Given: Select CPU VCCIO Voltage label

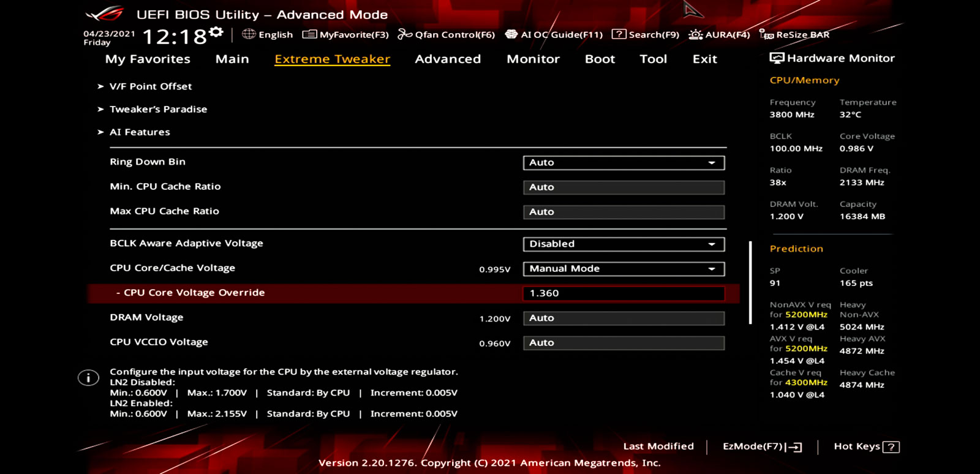Looking at the screenshot, I should 159,342.
